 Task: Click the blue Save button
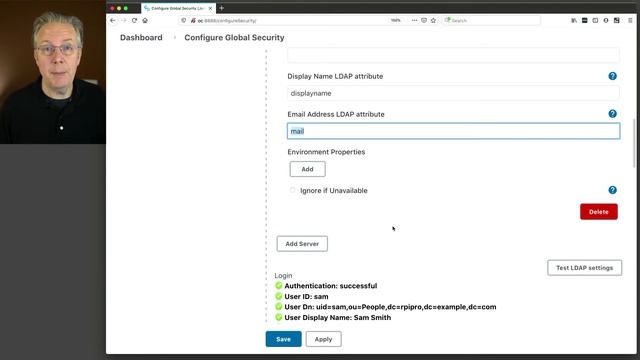(283, 339)
